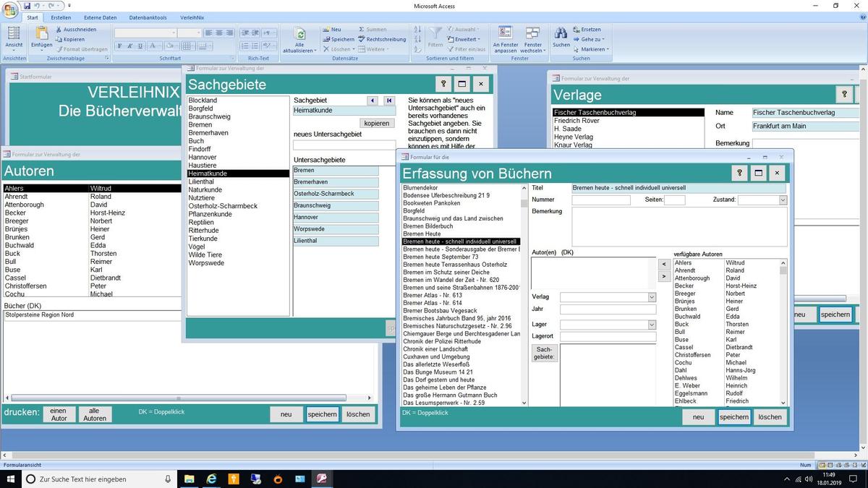Screen dimensions: 868x488
Task: Select 'Worpswede' in the Sachgebiete list
Action: click(x=206, y=263)
